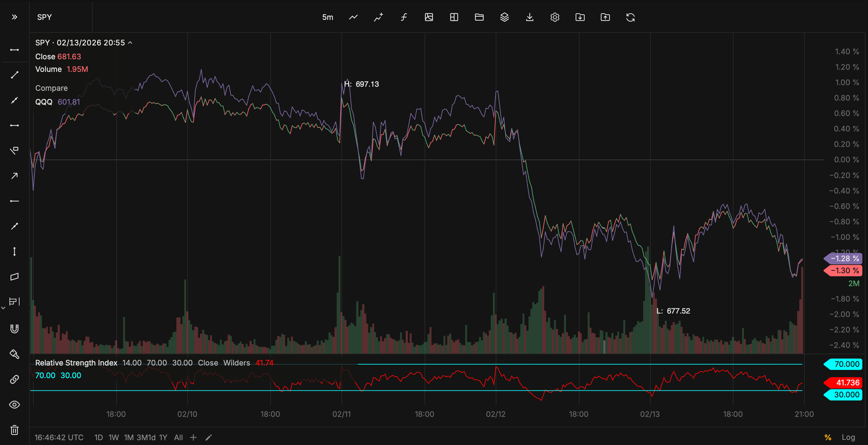Click the QQQ compare symbol label
This screenshot has height=445, width=868.
point(43,102)
